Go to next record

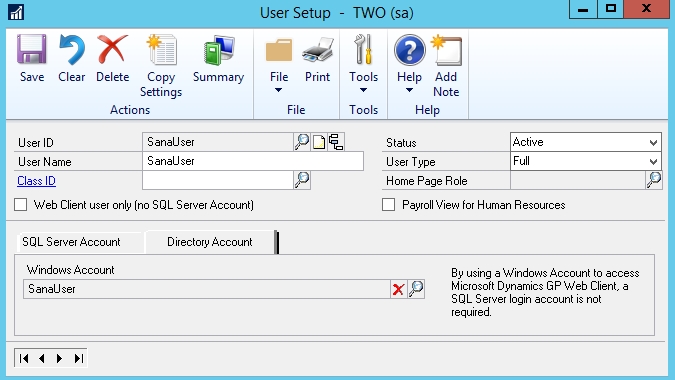[x=59, y=358]
